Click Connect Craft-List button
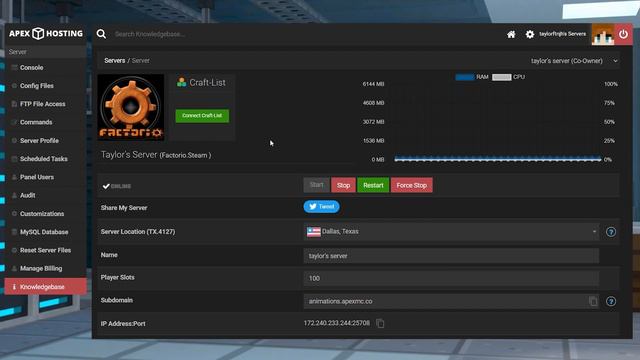 click(202, 116)
